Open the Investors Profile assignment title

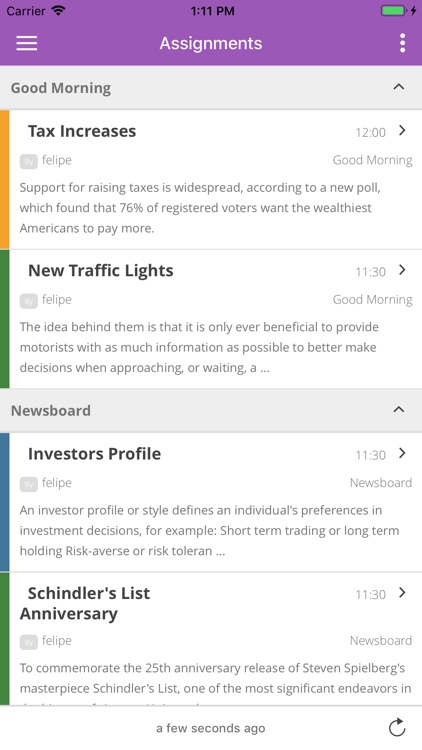[94, 454]
